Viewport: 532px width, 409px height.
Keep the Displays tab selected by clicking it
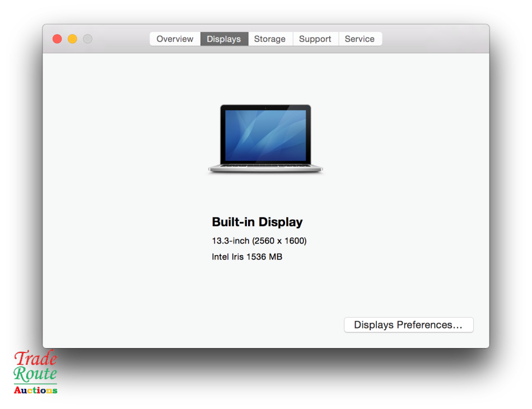[224, 39]
